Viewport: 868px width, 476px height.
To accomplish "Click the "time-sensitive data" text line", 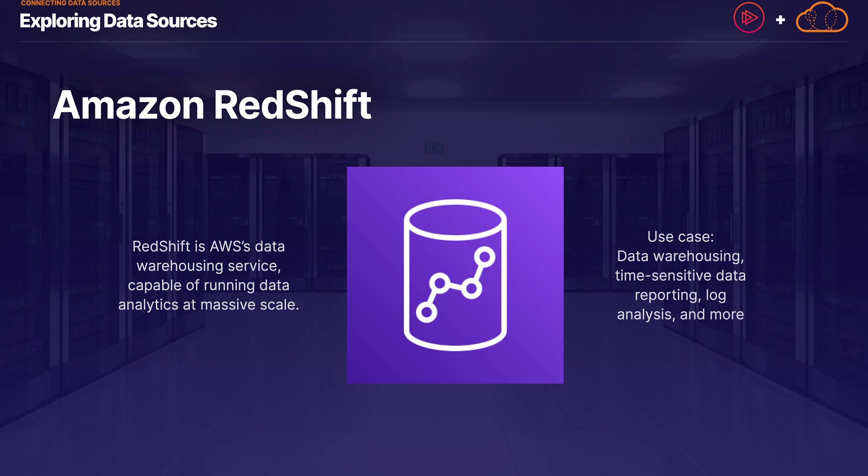I will (680, 276).
